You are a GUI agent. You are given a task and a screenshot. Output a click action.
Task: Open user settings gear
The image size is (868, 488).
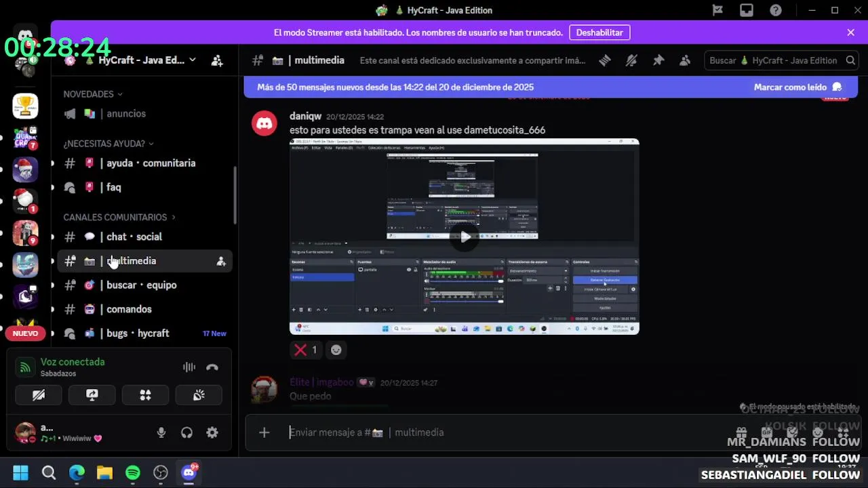212,432
